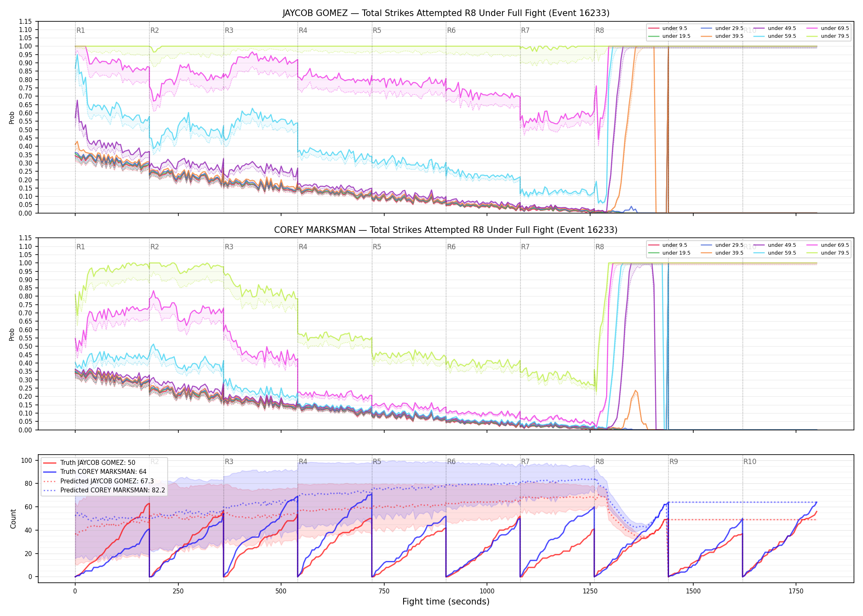
Task: Click the 1000 tick on fight time axis
Action: click(x=487, y=591)
